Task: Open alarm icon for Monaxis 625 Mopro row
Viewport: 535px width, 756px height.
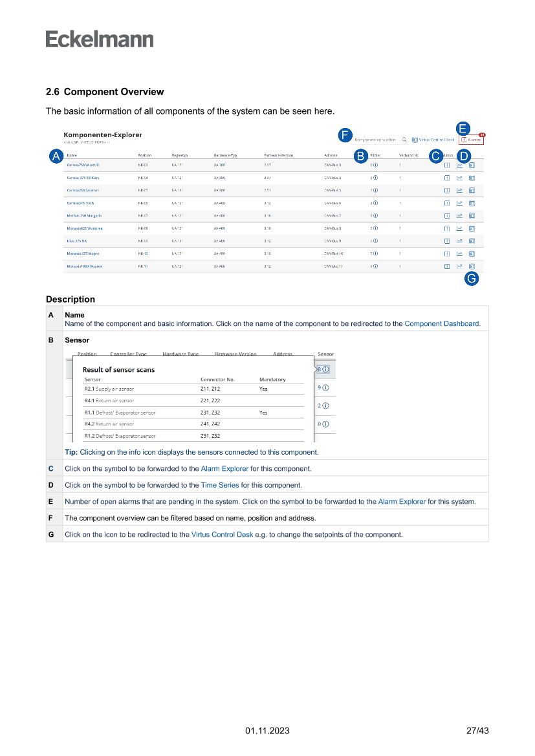Action: (447, 254)
